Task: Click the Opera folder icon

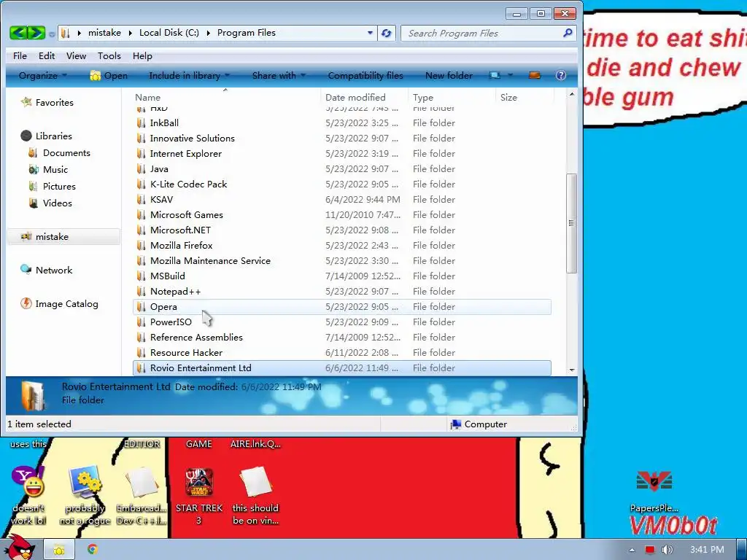Action: point(141,307)
